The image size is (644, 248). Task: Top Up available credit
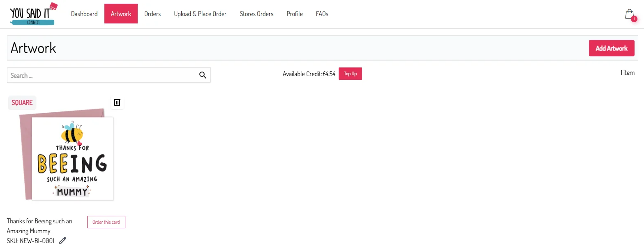350,74
